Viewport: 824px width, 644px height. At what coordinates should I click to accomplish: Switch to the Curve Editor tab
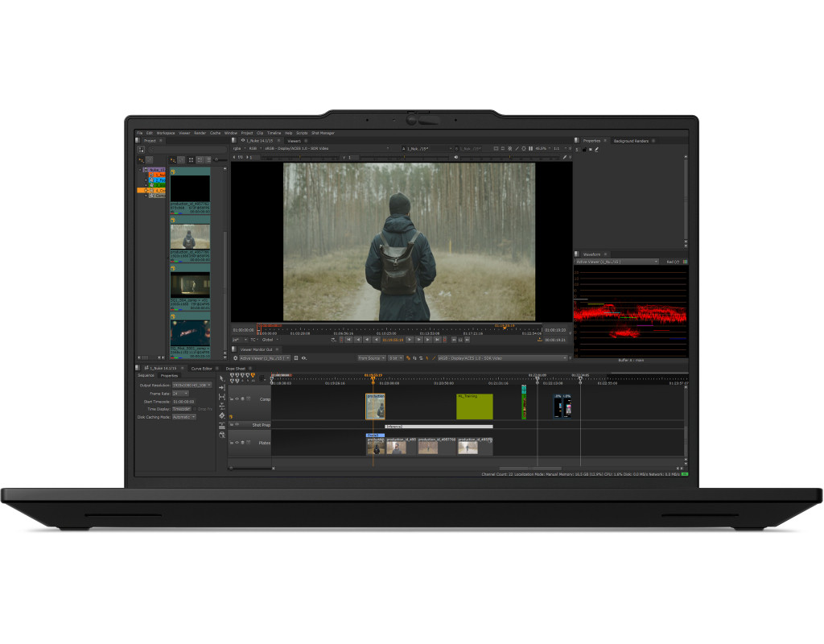click(x=202, y=368)
